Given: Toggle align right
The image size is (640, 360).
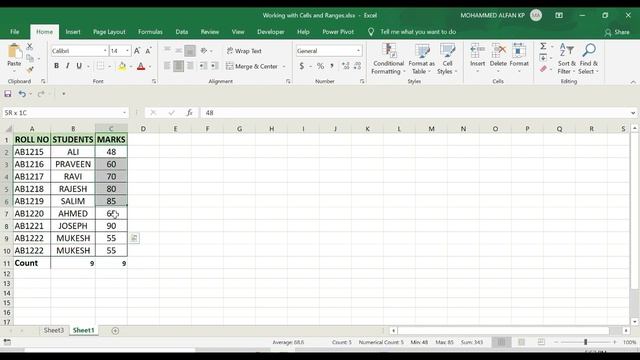Looking at the screenshot, I should point(190,66).
